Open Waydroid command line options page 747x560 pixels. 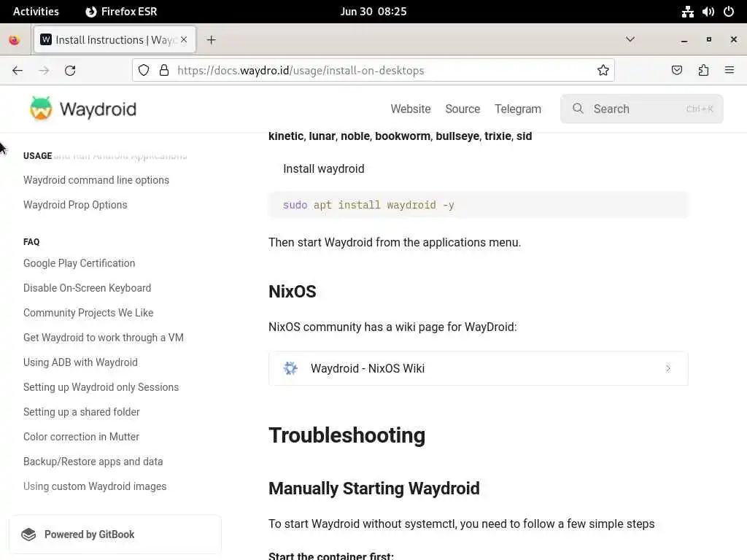click(x=96, y=180)
